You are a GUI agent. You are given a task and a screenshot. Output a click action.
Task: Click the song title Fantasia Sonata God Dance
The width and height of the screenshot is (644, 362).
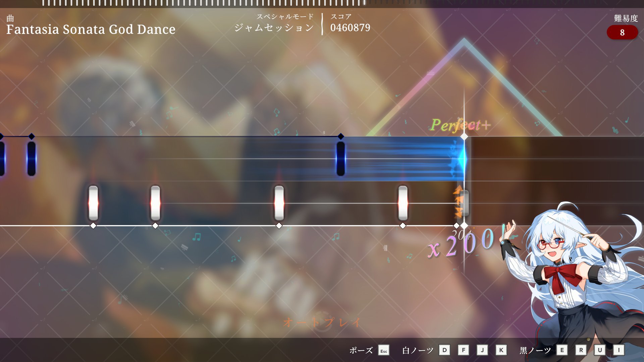91,29
